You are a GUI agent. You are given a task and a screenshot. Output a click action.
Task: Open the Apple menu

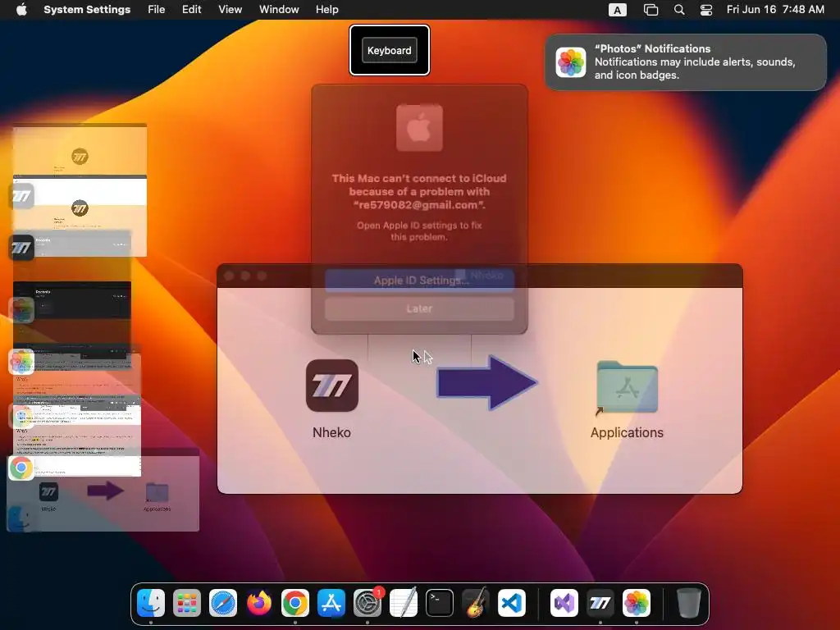21,10
